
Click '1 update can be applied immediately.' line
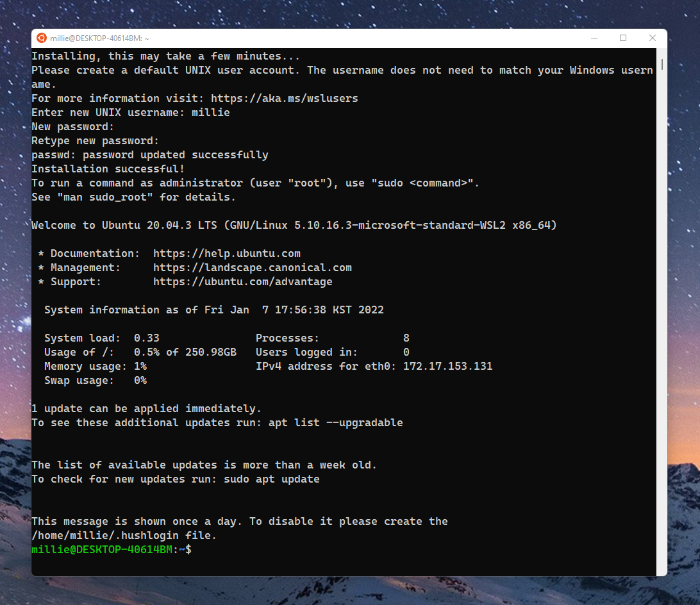[x=146, y=408]
